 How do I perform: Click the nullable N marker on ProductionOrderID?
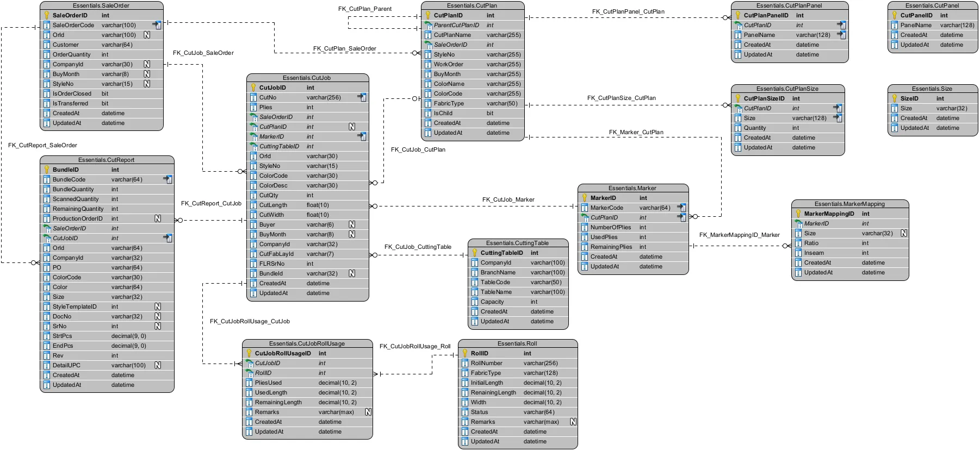(158, 218)
